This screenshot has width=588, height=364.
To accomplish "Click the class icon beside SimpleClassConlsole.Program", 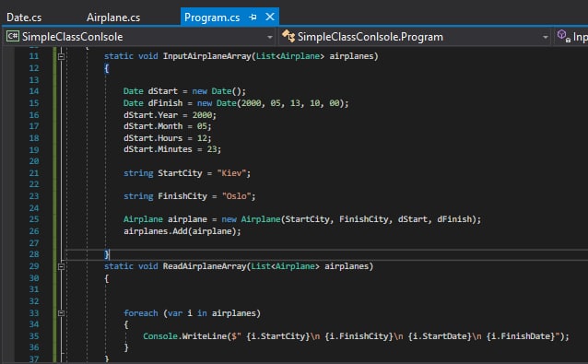I will (288, 36).
